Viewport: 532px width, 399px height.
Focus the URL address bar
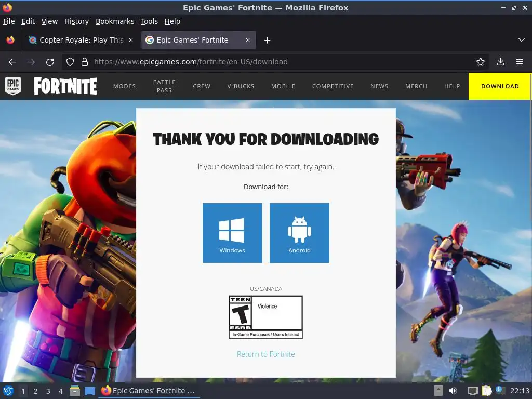[275, 62]
